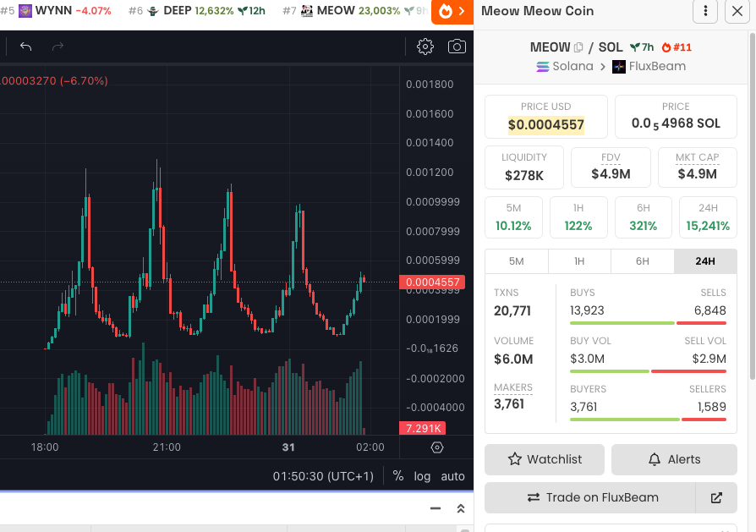The image size is (756, 532).
Task: Click the current price label 0.0004557 on axis
Action: 432,282
